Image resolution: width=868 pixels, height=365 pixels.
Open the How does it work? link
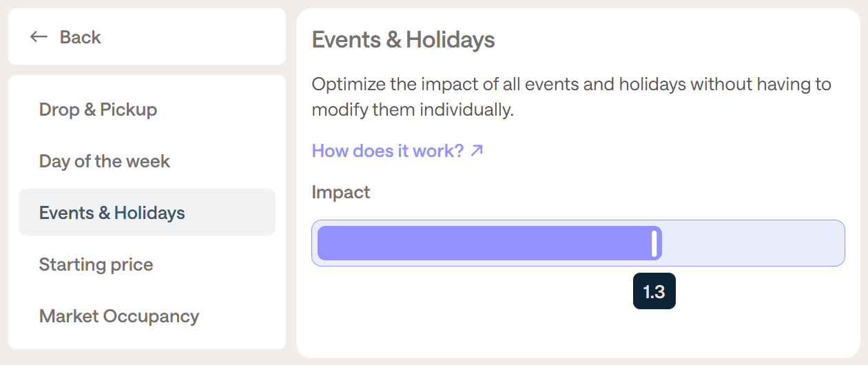[388, 151]
